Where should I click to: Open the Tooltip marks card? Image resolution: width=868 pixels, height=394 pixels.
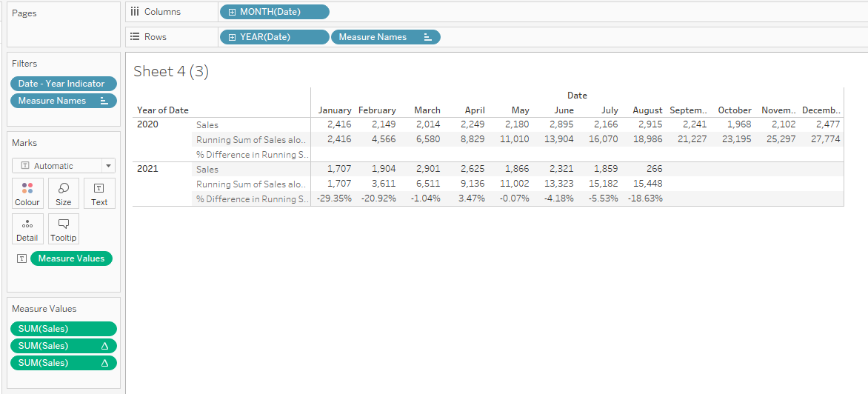click(x=63, y=229)
